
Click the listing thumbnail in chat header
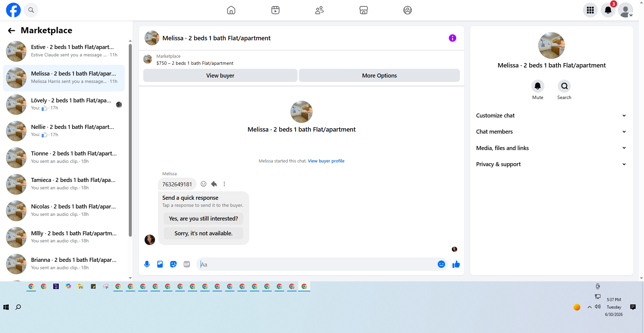pyautogui.click(x=152, y=38)
